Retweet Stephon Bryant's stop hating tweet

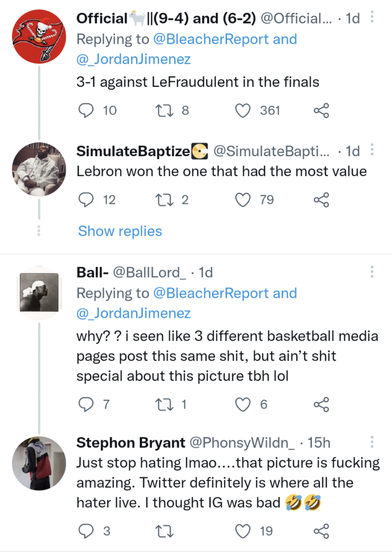coord(164,531)
